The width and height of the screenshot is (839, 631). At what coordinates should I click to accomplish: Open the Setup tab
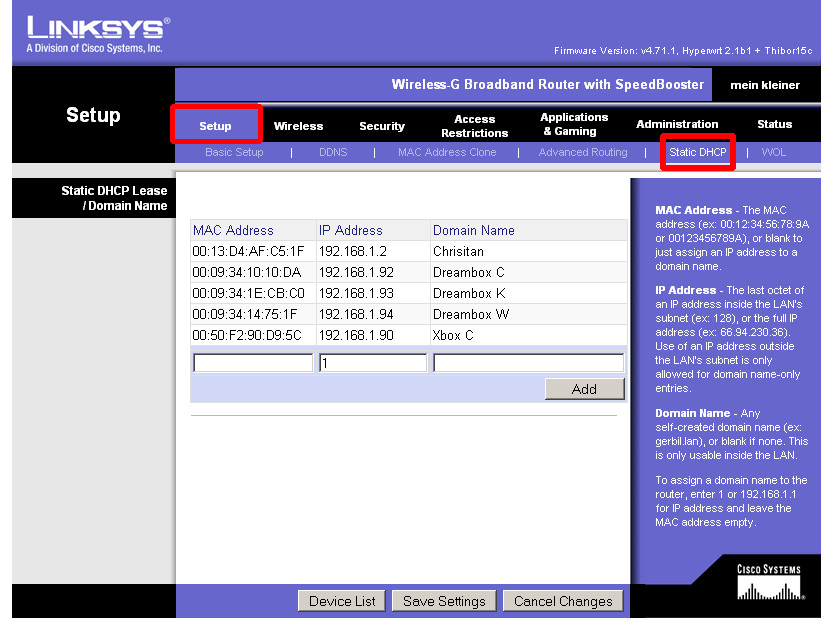pos(215,125)
